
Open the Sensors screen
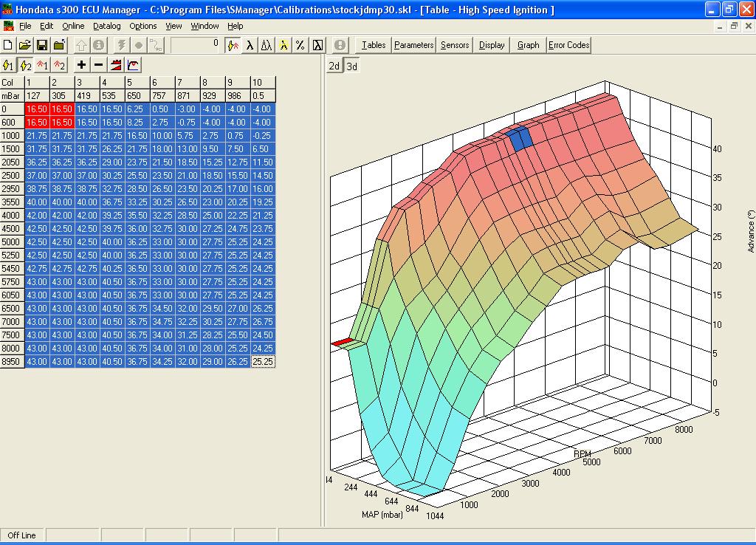click(454, 44)
